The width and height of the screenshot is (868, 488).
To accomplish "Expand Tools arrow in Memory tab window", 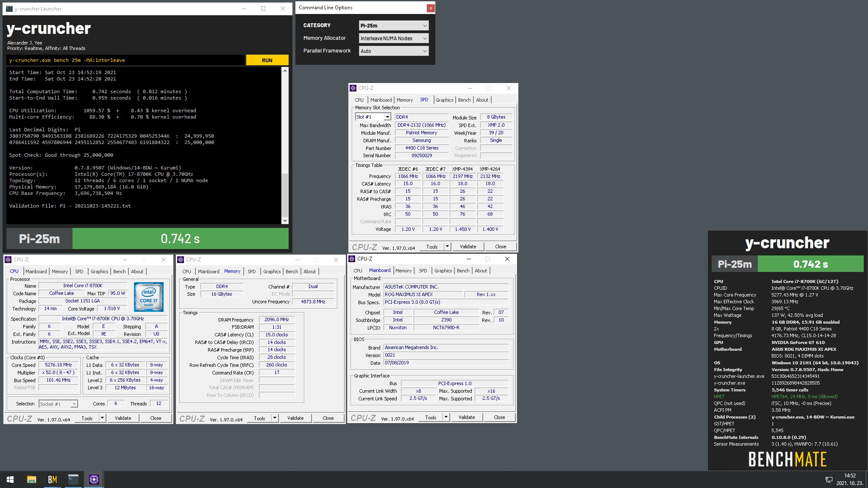I will 275,418.
